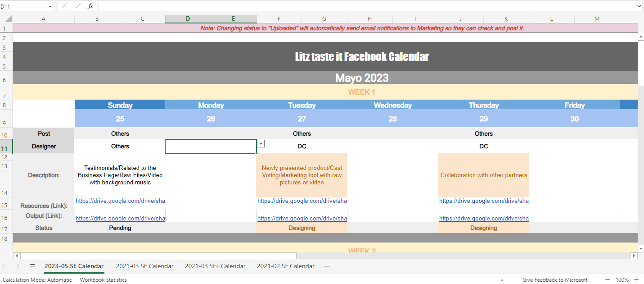Open 2021-03 SEF Calendar tab

215,266
